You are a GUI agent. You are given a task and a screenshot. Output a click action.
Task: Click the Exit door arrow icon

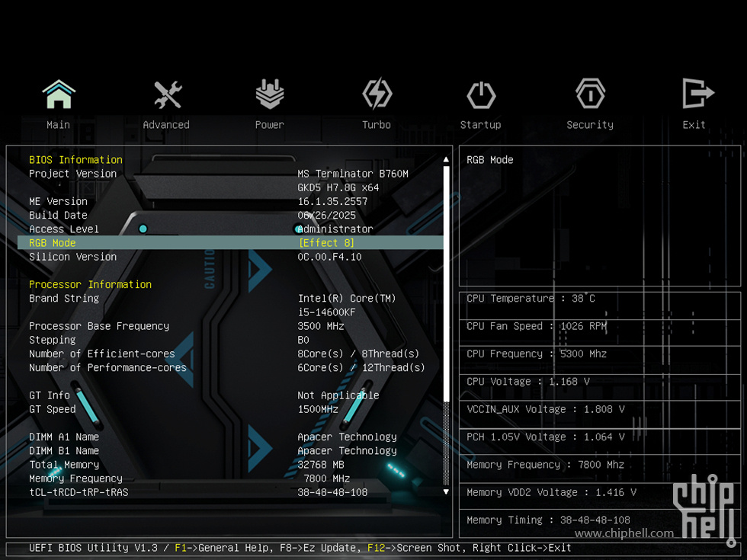697,93
